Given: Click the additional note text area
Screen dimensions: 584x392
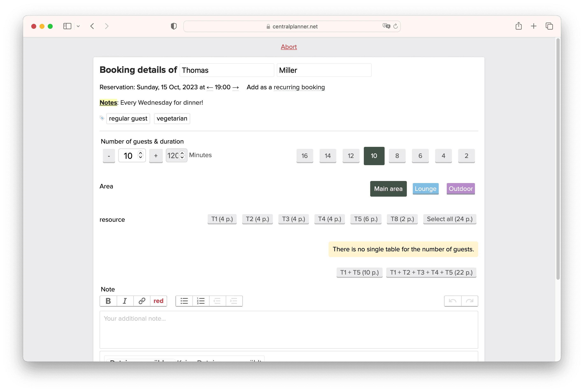Looking at the screenshot, I should [288, 329].
